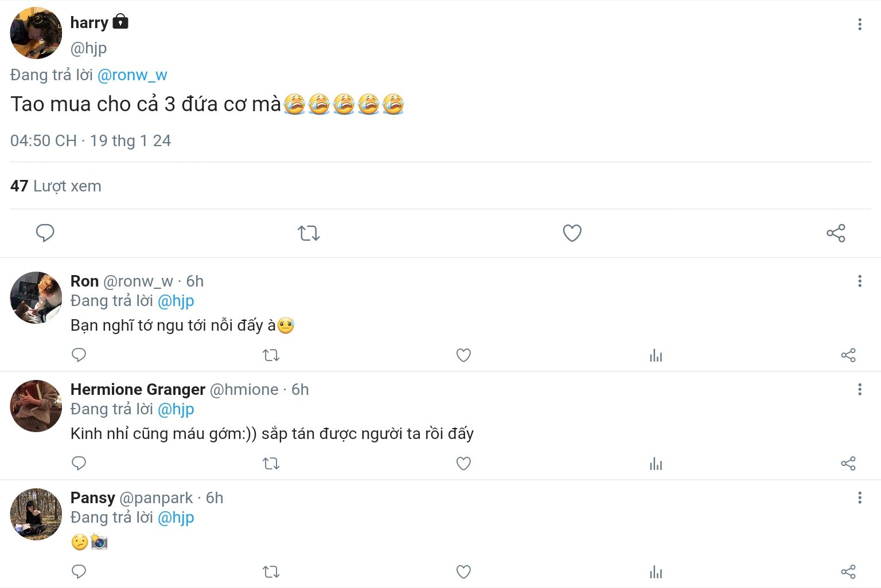This screenshot has height=588, width=881.
Task: Like Pansy's emoji reply
Action: coord(463,572)
